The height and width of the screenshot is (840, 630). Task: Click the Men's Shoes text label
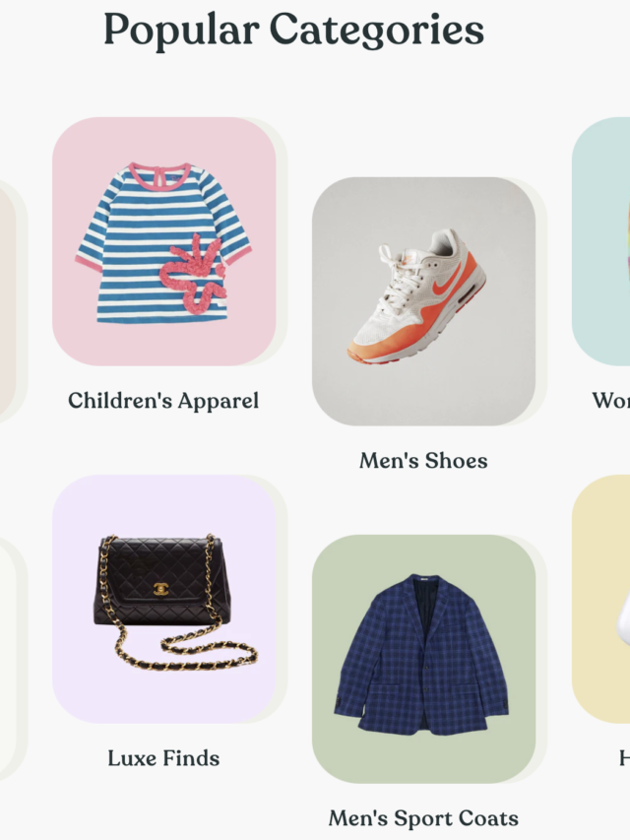(x=423, y=461)
